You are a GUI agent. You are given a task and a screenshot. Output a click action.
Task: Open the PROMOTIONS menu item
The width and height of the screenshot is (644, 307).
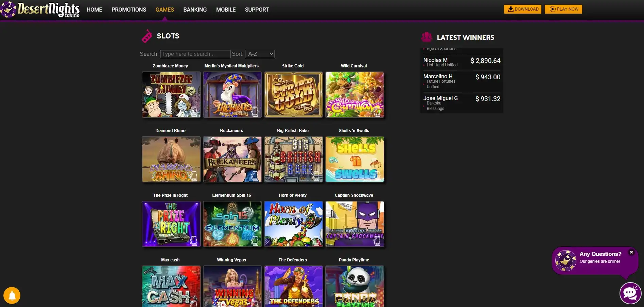(129, 10)
